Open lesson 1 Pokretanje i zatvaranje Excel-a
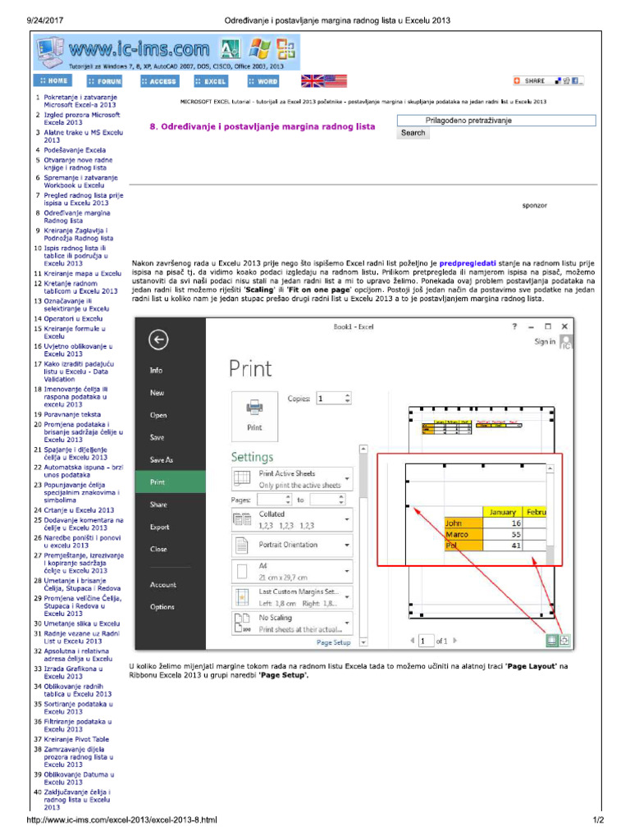Image resolution: width=630 pixels, height=840 pixels. coord(80,101)
